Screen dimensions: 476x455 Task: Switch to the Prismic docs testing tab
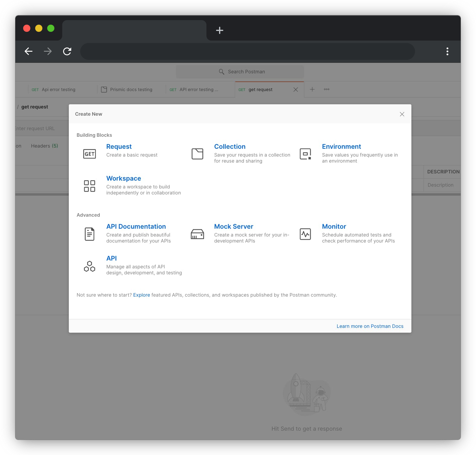coord(131,90)
